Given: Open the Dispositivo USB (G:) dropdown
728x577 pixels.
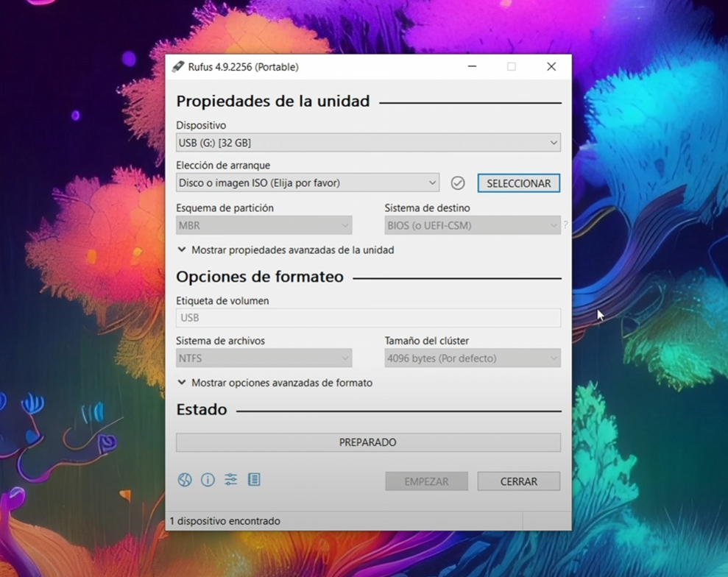Looking at the screenshot, I should (x=368, y=143).
